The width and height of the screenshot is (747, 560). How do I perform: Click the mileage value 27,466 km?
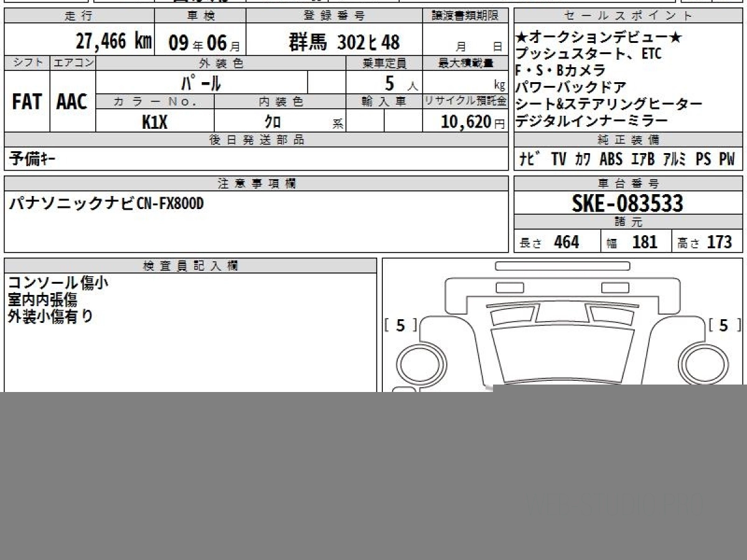click(x=113, y=42)
